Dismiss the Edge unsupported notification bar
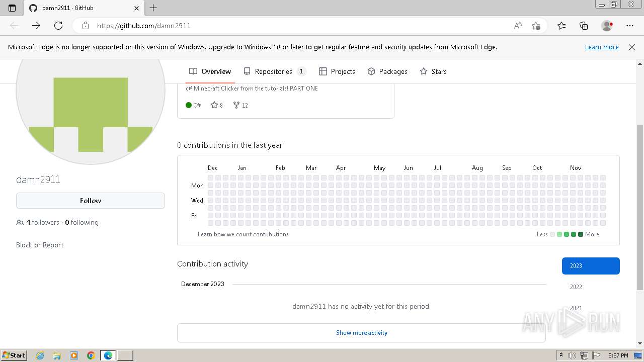 pyautogui.click(x=632, y=47)
